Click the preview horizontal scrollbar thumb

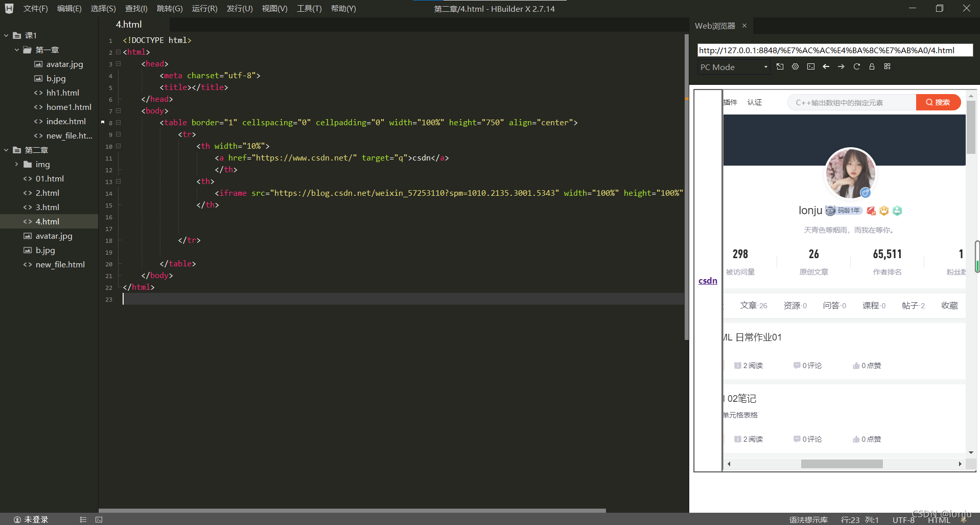click(842, 464)
